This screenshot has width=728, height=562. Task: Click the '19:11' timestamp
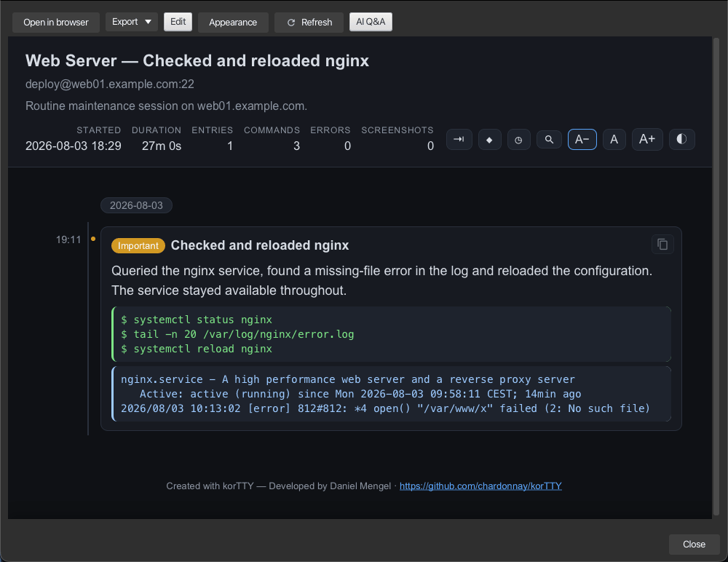tap(68, 240)
